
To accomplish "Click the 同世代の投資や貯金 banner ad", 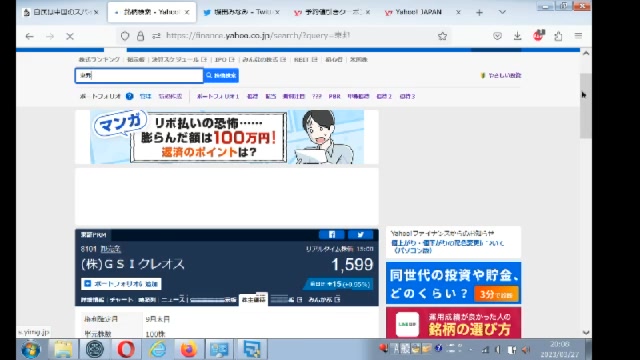I will 453,283.
